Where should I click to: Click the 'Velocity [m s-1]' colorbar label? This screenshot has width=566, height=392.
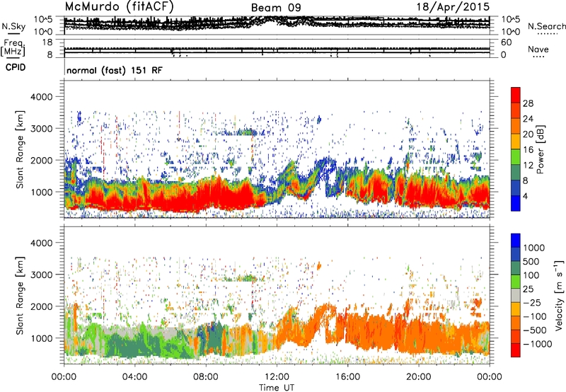coord(559,295)
